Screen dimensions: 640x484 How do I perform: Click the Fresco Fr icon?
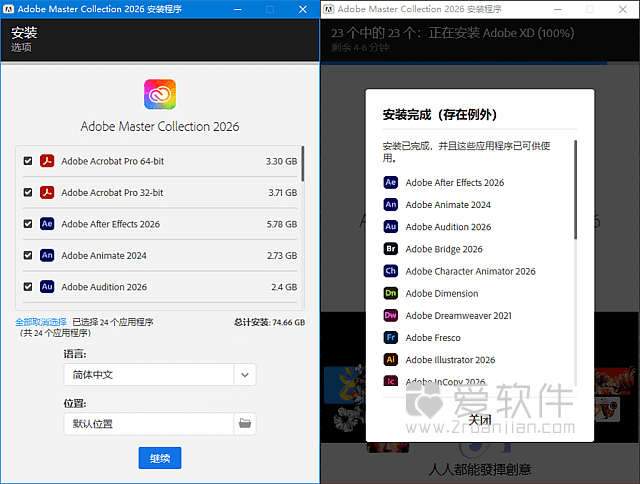[x=391, y=337]
